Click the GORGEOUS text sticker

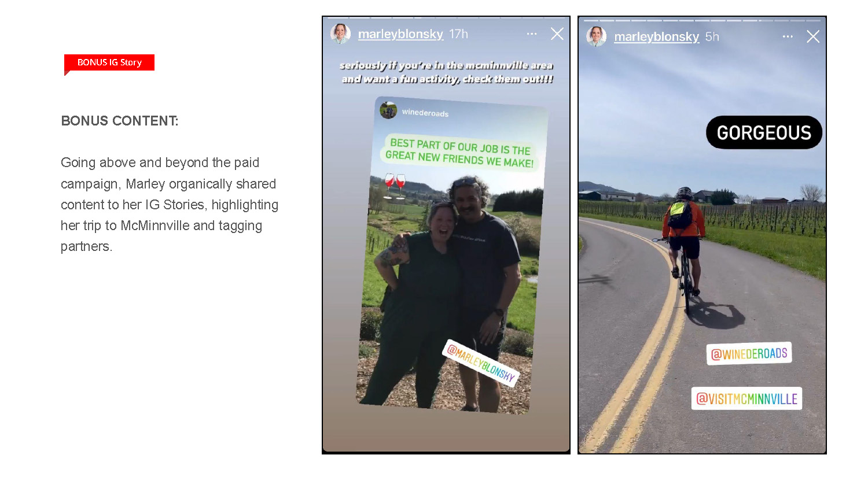pyautogui.click(x=764, y=132)
